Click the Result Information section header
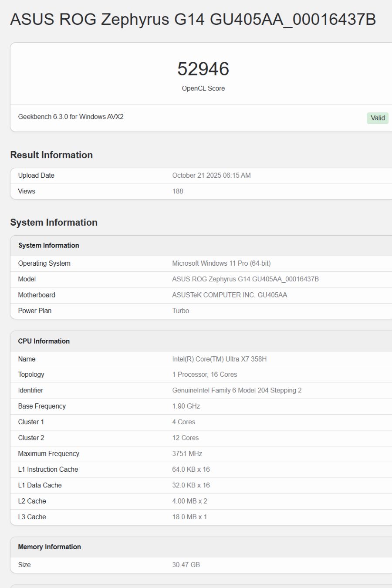Screen dimensions: 392x588 pos(51,155)
